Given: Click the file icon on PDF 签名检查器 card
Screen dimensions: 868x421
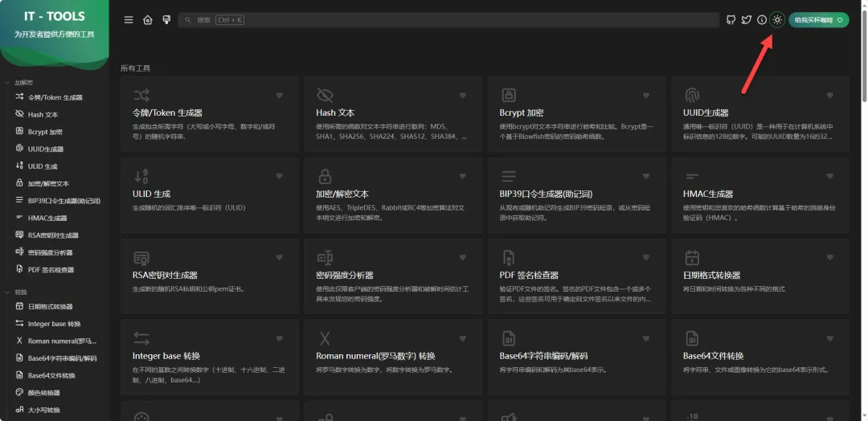Looking at the screenshot, I should (508, 257).
